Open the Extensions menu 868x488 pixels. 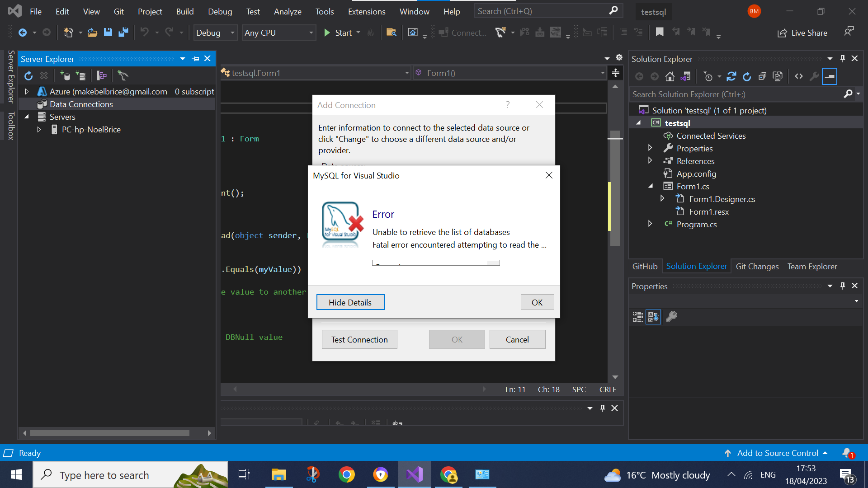[x=366, y=12]
